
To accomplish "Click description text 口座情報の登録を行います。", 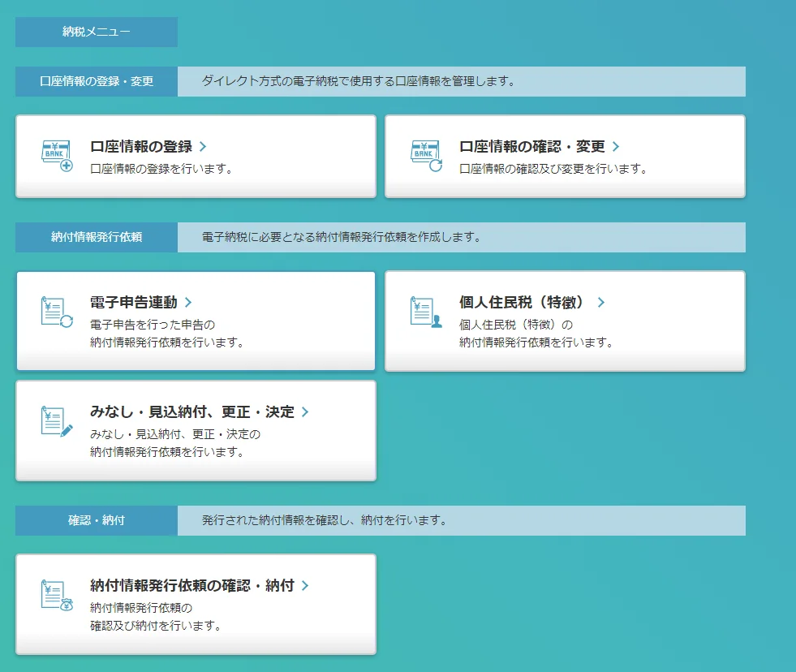I will click(161, 169).
